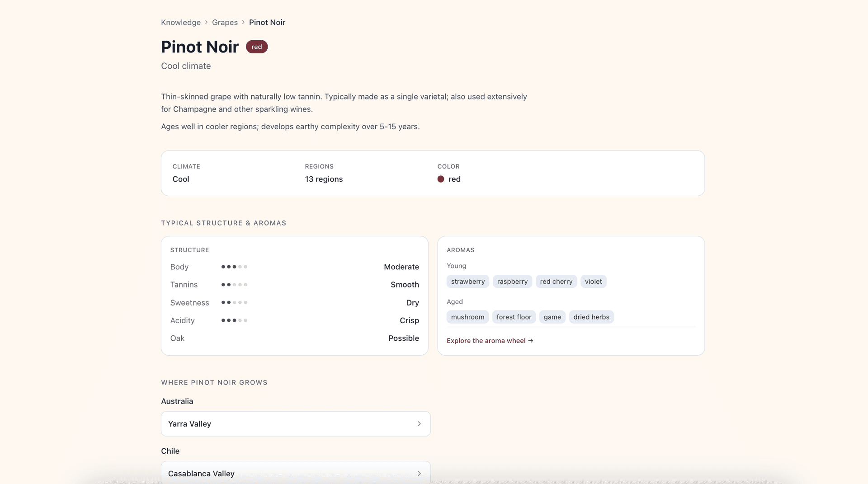This screenshot has height=484, width=868.
Task: Click the red color dot in summary card
Action: [x=441, y=179]
